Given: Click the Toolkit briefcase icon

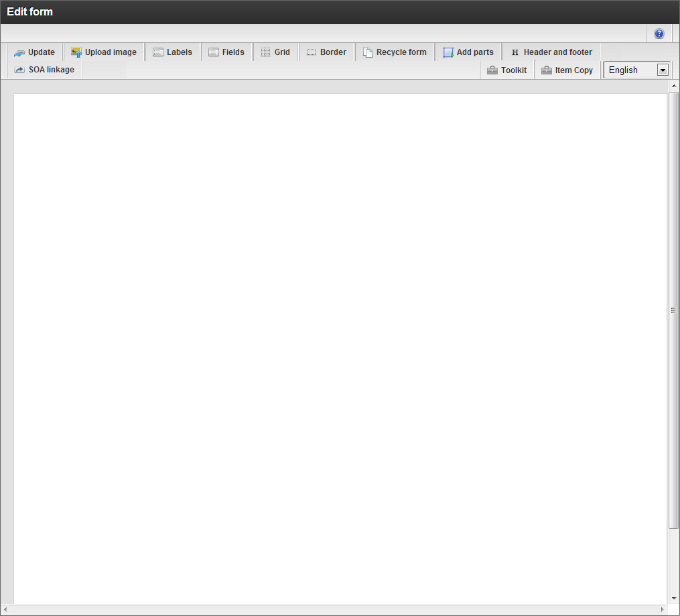Looking at the screenshot, I should pos(492,70).
